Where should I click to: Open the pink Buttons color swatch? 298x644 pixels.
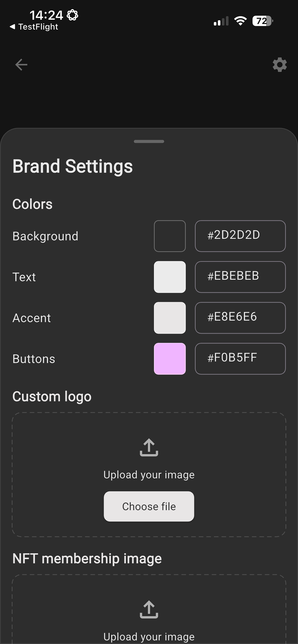click(x=170, y=359)
